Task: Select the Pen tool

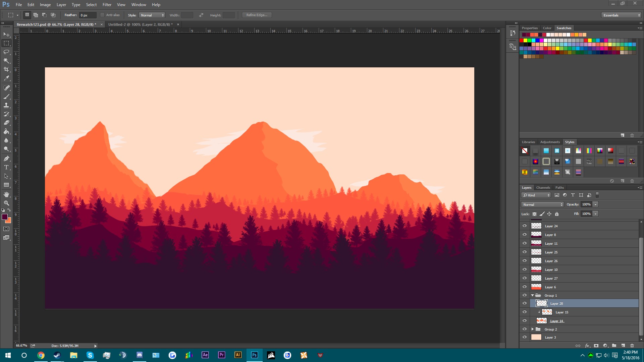Action: coord(6,159)
